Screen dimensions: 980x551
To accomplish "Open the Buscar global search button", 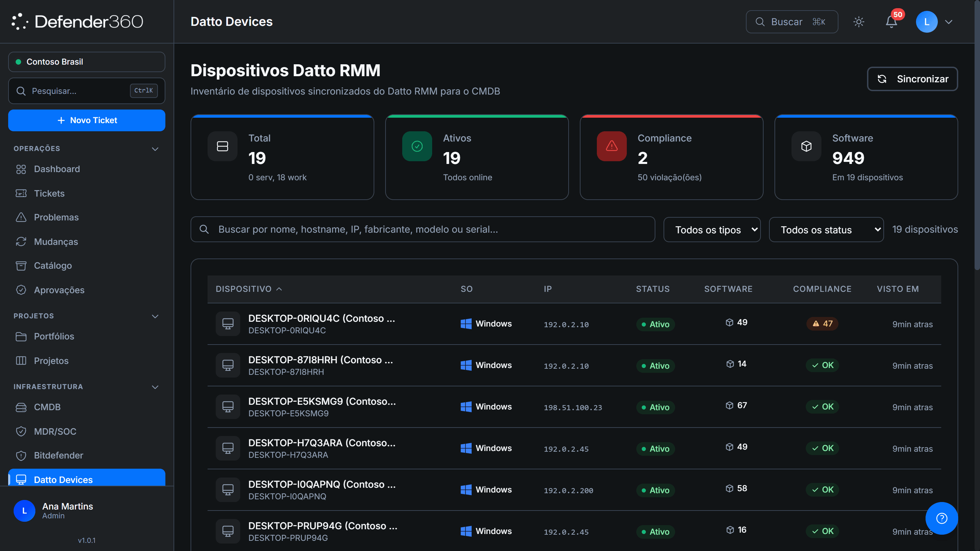I will coord(792,22).
